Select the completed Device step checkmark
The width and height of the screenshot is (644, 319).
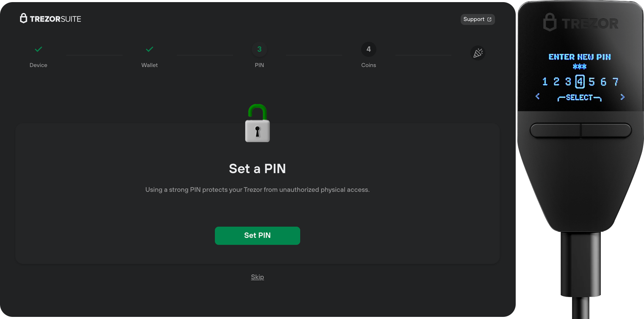[x=39, y=49]
